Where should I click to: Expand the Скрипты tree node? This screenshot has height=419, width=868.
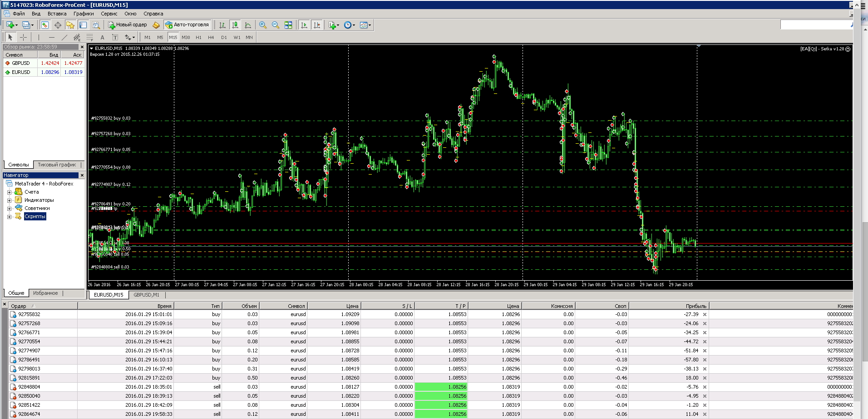(9, 217)
